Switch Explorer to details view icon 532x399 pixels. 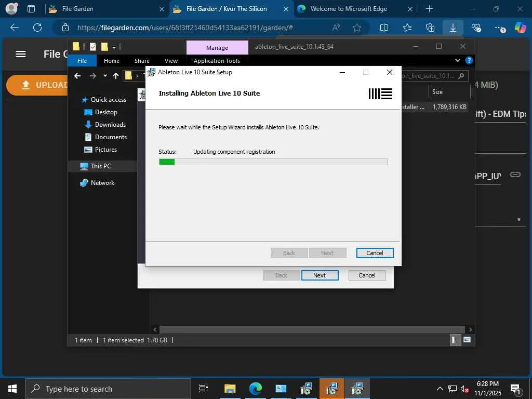click(x=455, y=340)
